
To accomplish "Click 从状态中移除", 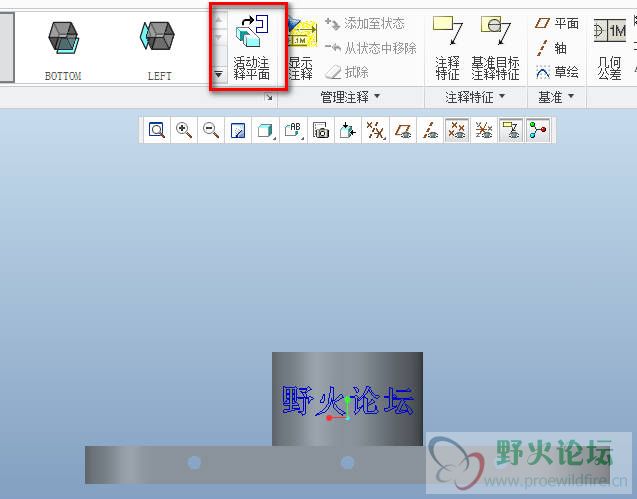I will (x=371, y=48).
